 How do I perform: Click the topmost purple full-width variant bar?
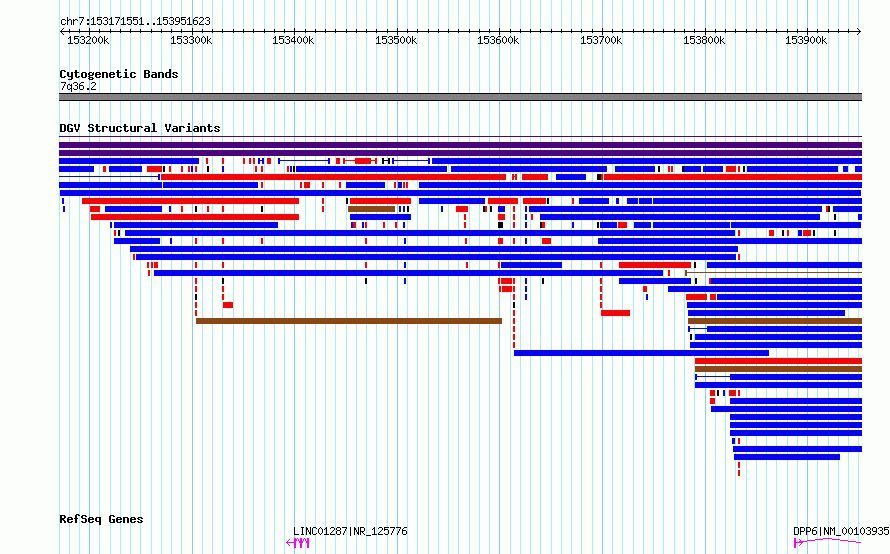pos(460,145)
